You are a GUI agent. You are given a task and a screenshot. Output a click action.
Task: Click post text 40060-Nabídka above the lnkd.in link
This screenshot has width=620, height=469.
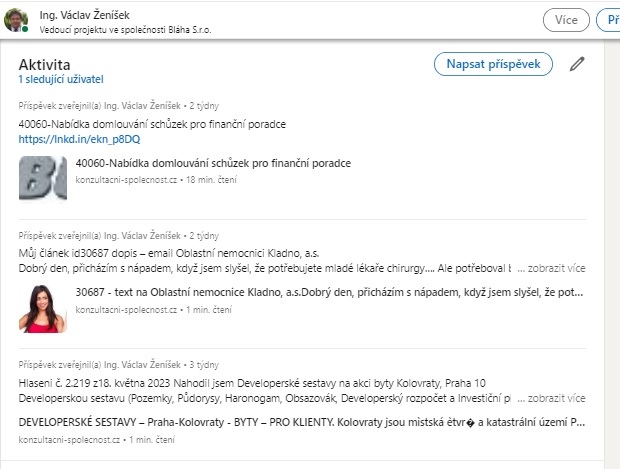[152, 124]
